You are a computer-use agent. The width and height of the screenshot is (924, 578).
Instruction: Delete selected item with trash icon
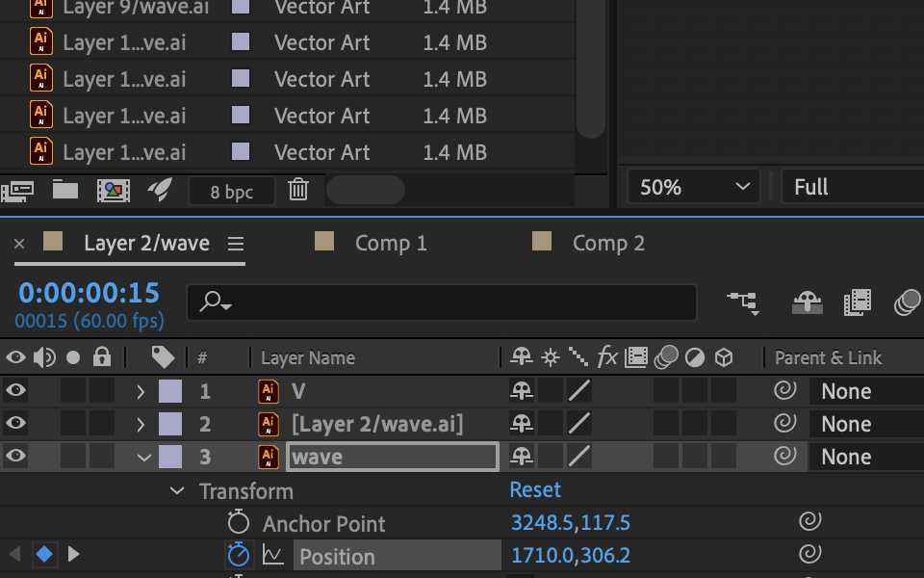coord(298,190)
